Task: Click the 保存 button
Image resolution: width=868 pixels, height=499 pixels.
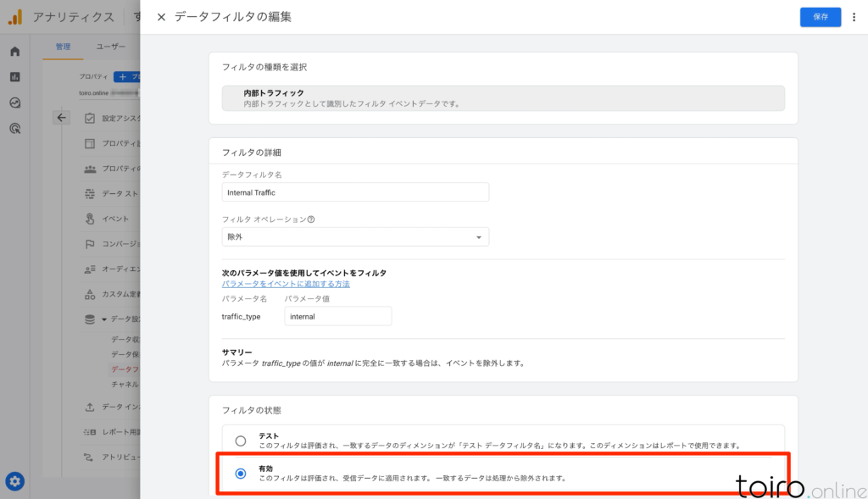Action: coord(820,17)
